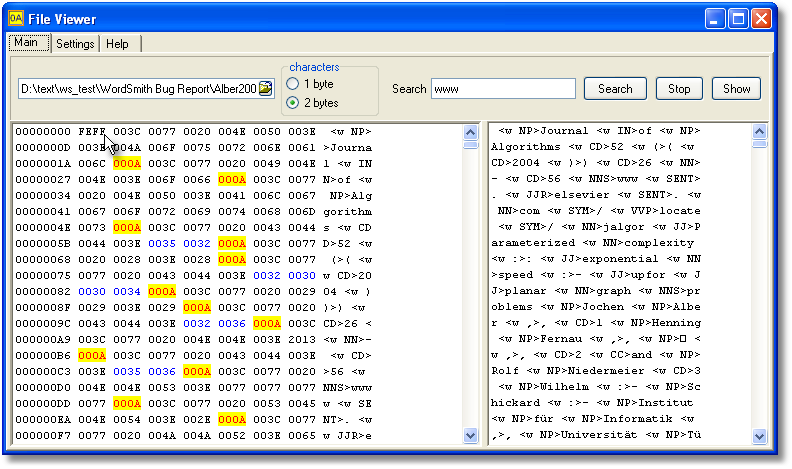This screenshot has width=792, height=469.
Task: Switch to the Main tab
Action: pos(29,43)
